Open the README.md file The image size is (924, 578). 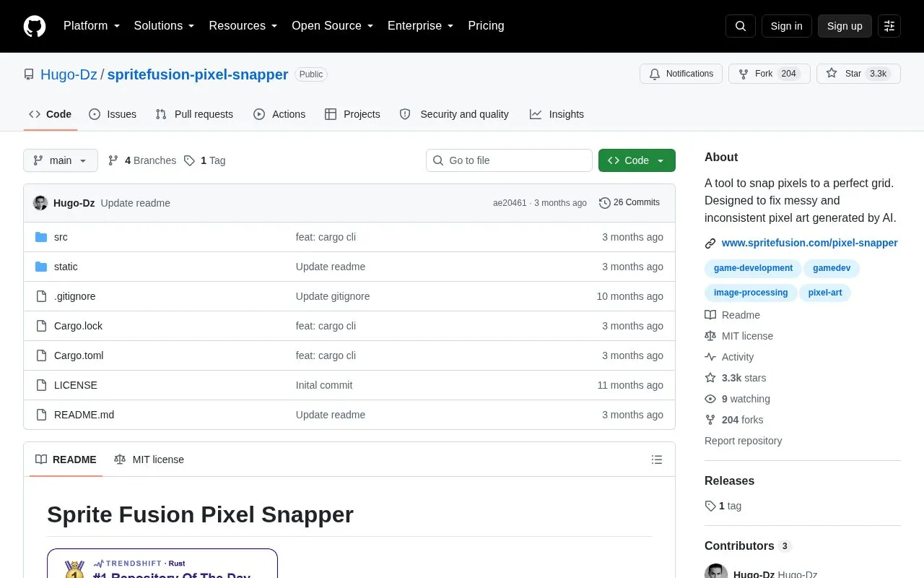click(84, 415)
